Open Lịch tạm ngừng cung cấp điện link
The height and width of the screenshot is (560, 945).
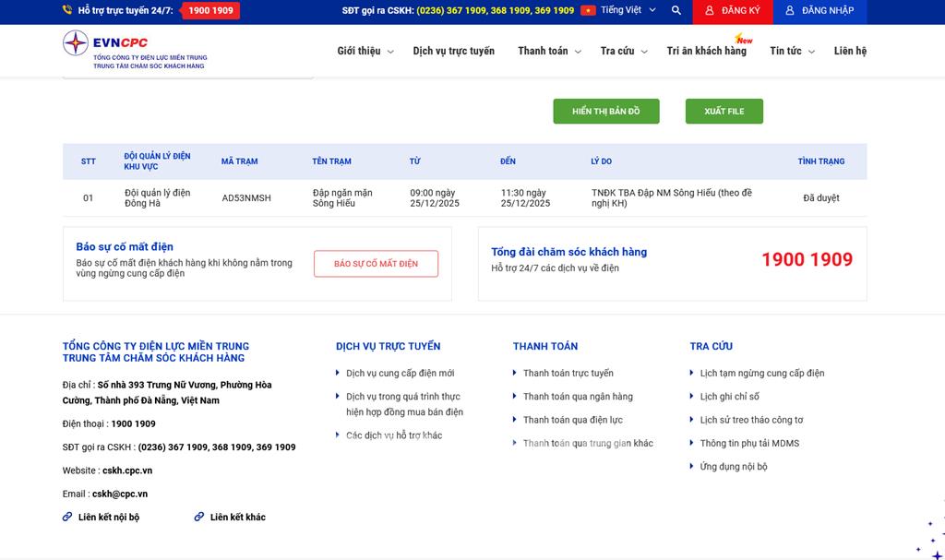(761, 374)
